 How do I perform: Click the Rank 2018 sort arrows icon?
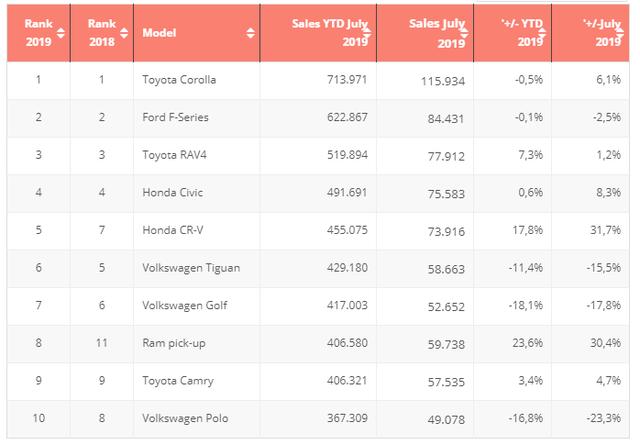coord(124,33)
